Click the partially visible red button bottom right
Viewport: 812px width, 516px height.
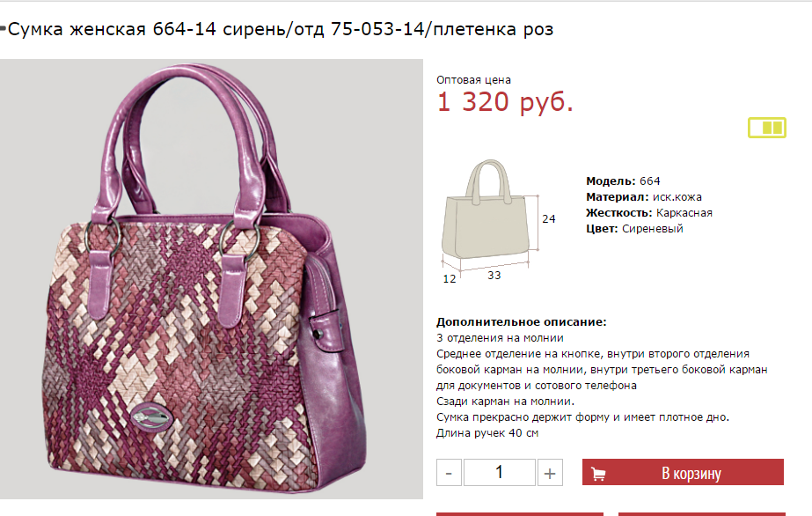tap(702, 514)
